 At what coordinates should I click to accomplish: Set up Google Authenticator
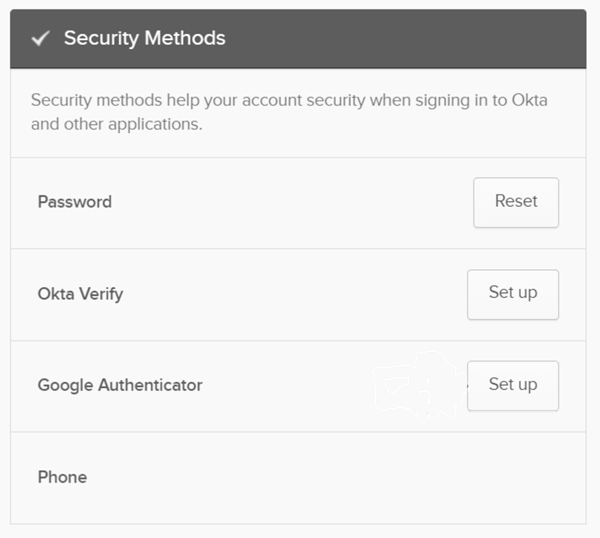pos(513,385)
